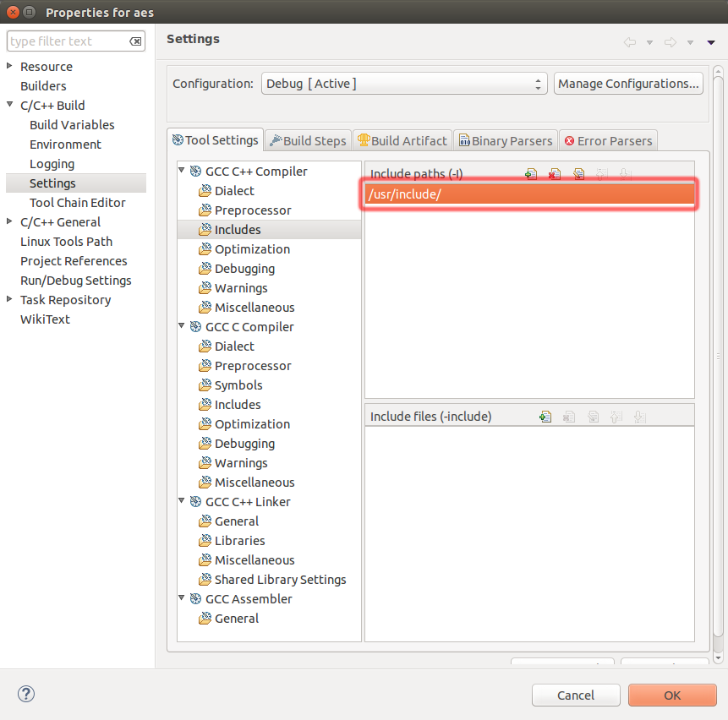Add a new include path

coord(530,173)
